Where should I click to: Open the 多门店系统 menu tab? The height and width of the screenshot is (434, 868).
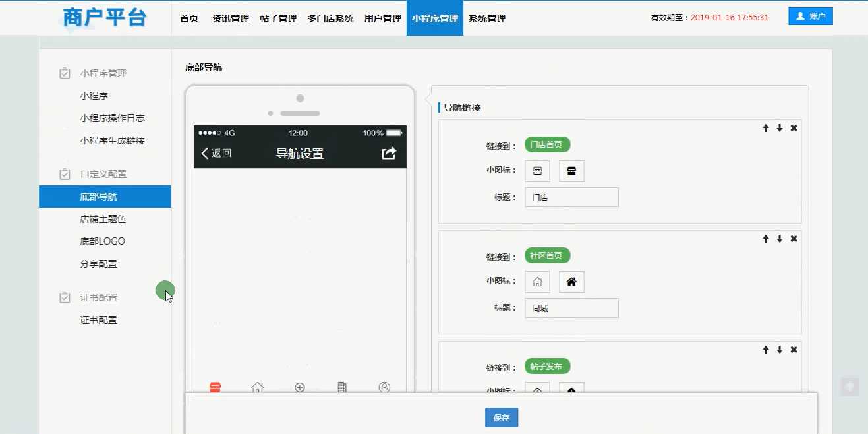pyautogui.click(x=330, y=18)
